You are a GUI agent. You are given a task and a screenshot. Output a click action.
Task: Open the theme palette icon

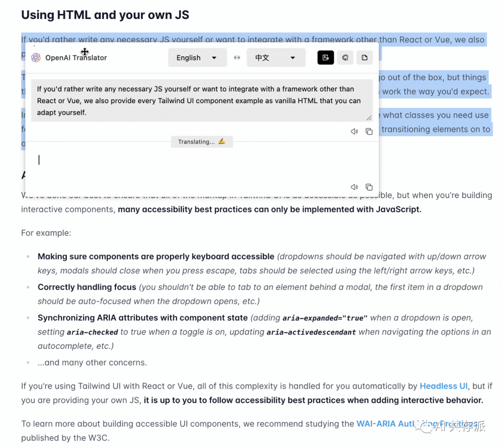(345, 57)
